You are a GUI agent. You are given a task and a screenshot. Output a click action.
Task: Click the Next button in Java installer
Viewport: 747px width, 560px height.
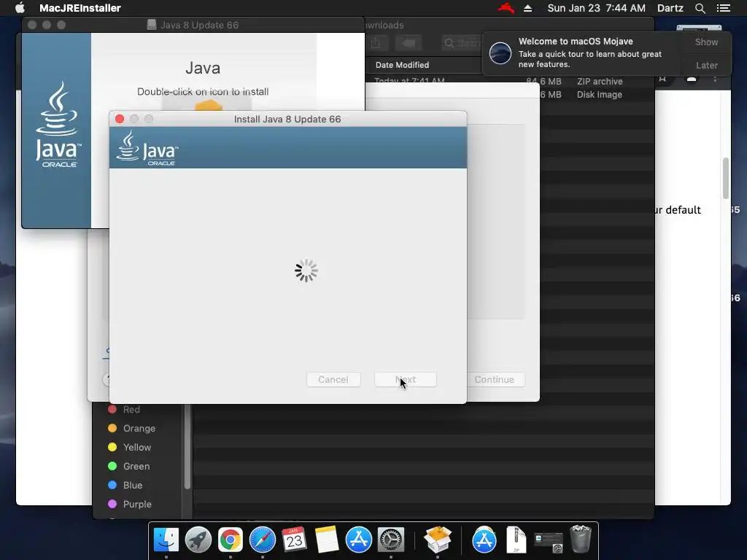point(406,379)
